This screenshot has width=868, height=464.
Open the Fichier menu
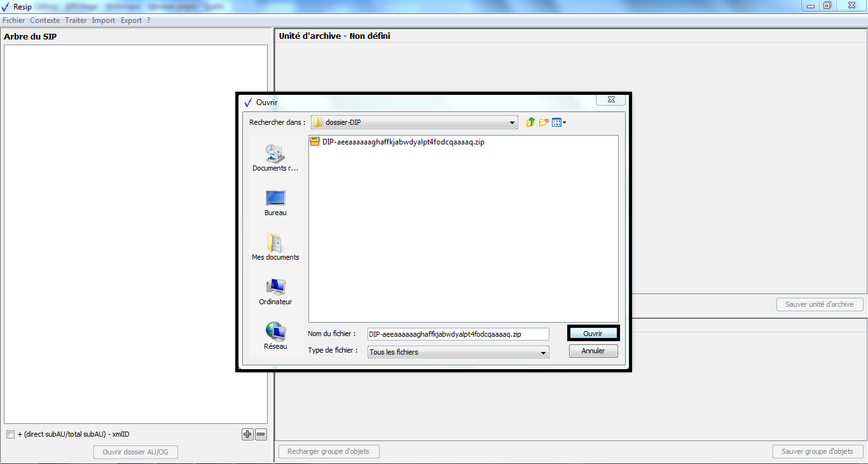[14, 20]
